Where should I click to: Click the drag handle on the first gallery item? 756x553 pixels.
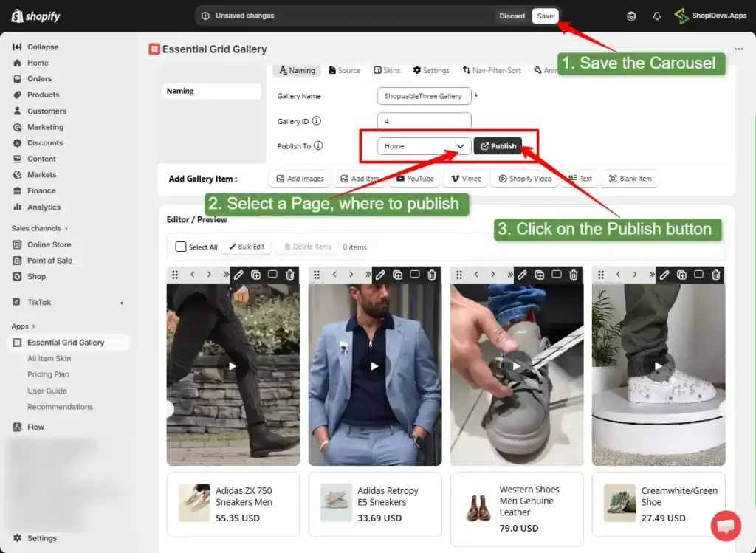175,275
